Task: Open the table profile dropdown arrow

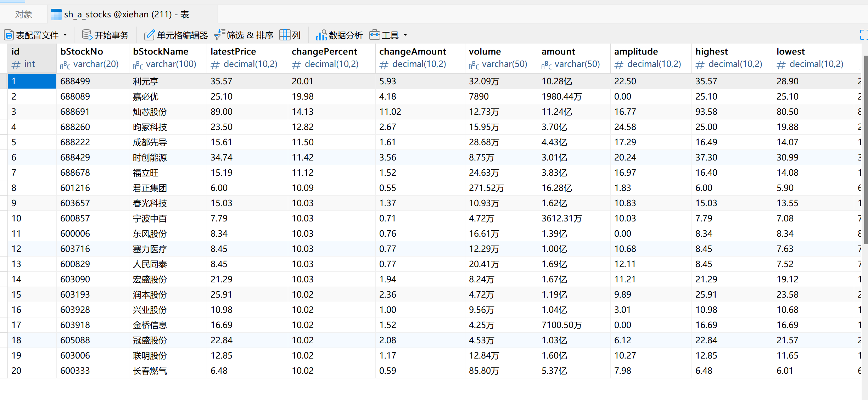Action: (x=65, y=35)
